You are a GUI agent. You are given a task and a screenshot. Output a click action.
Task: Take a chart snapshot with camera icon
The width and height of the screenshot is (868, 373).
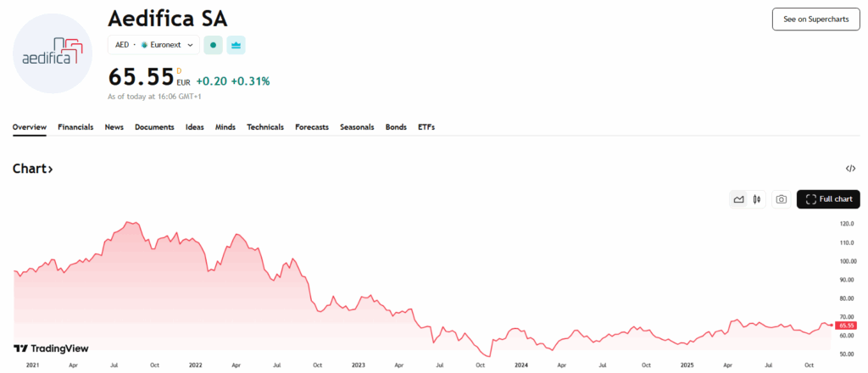(782, 199)
